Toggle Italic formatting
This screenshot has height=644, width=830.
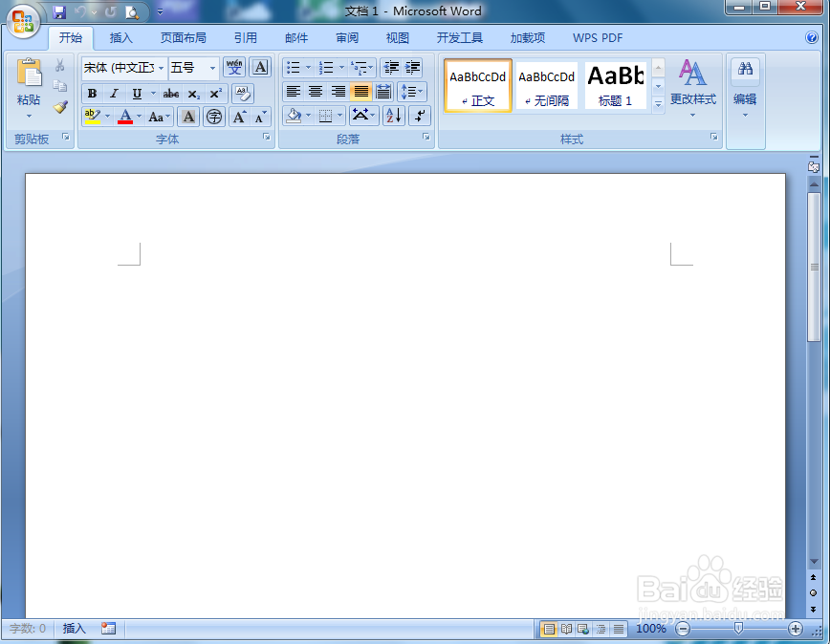114,94
